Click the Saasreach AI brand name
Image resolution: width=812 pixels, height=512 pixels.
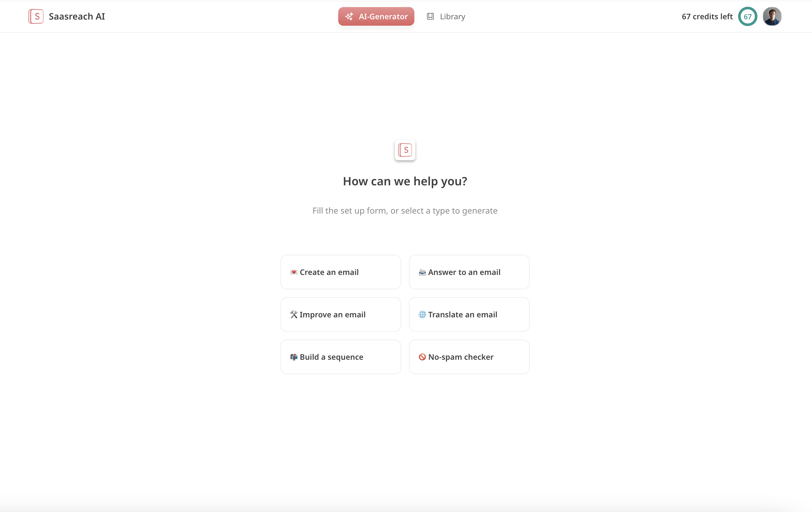(x=77, y=16)
